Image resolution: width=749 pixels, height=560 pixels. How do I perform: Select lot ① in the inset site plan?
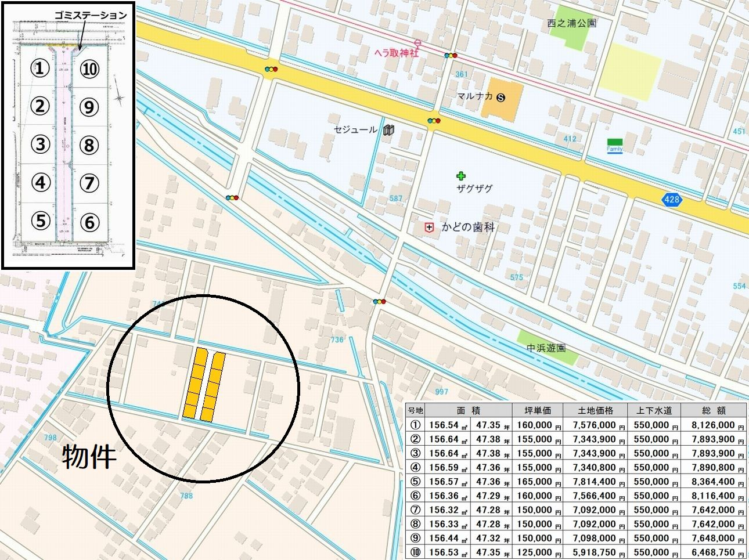click(39, 68)
